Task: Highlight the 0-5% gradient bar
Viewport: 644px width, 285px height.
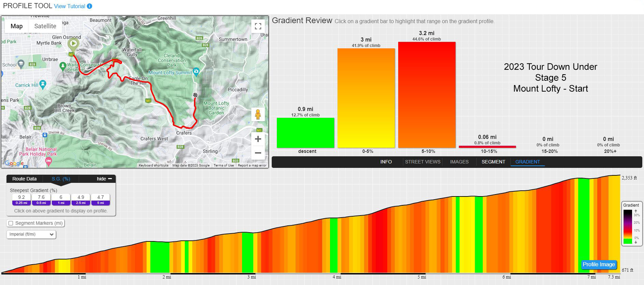Action: click(366, 98)
